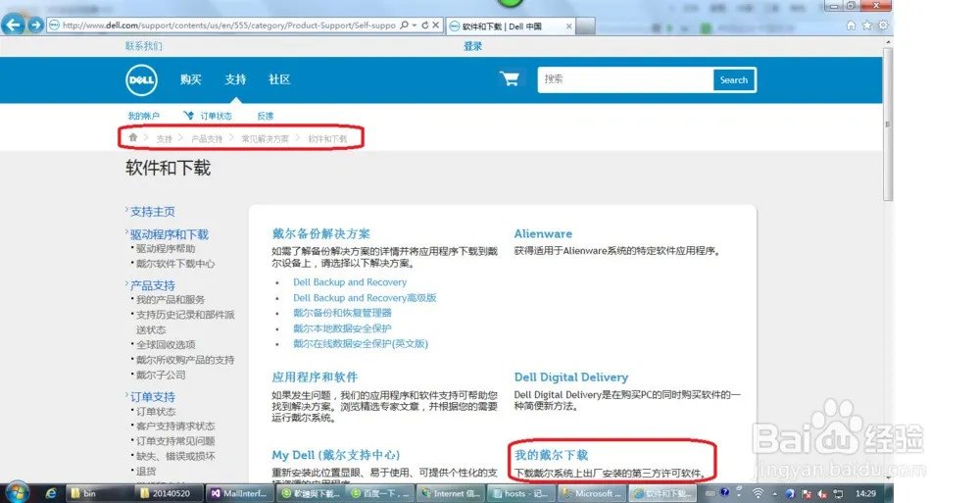The image size is (980, 503).
Task: Open the 戴尔在线数据安全保护(英文版) link
Action: pos(361,343)
